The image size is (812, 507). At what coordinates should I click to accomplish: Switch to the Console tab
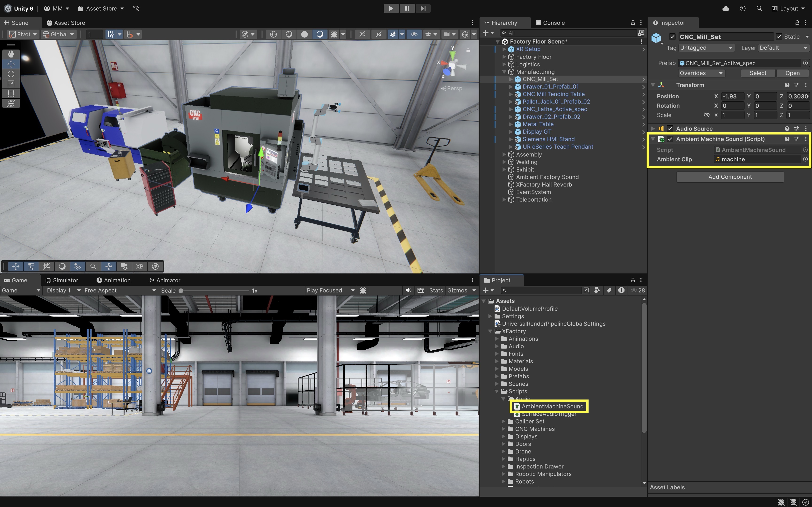click(550, 23)
